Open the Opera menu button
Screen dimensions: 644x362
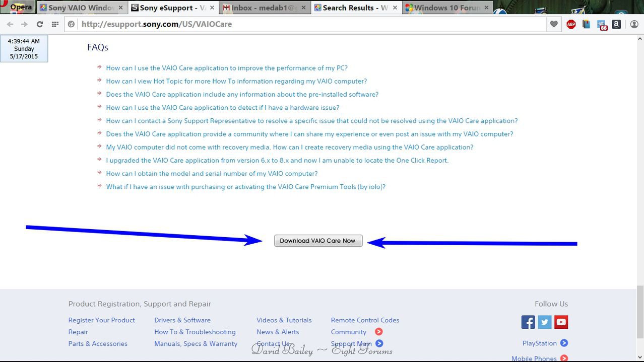coord(18,8)
